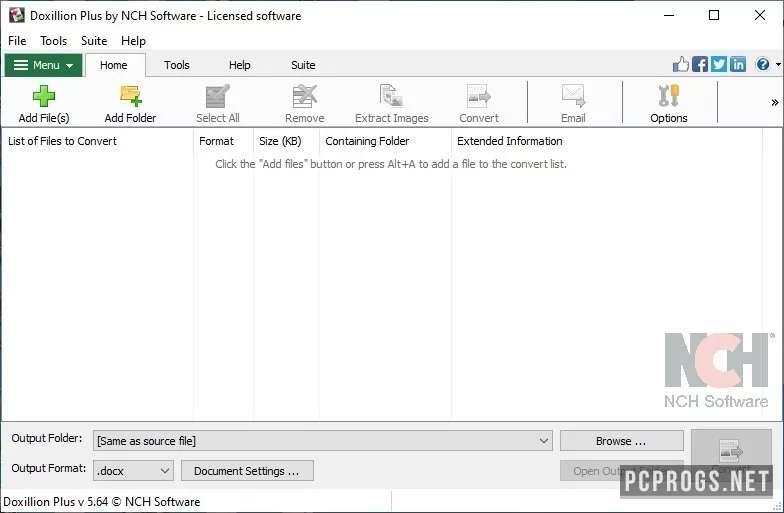The height and width of the screenshot is (513, 784).
Task: Open the Twitter share icon
Action: click(718, 64)
